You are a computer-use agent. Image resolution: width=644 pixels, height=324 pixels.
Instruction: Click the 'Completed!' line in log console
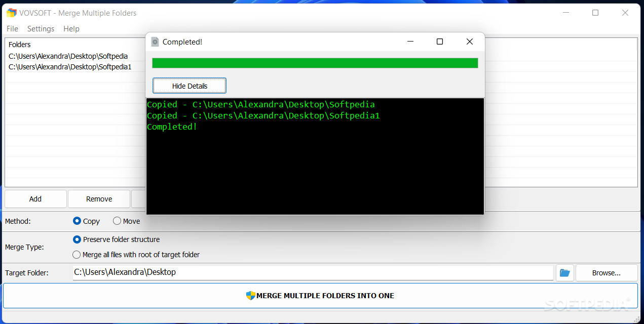(x=172, y=127)
